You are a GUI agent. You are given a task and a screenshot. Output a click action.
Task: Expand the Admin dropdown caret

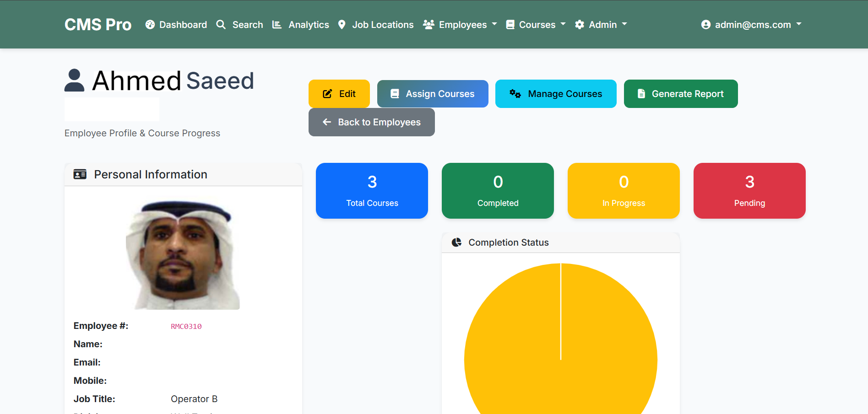tap(624, 24)
